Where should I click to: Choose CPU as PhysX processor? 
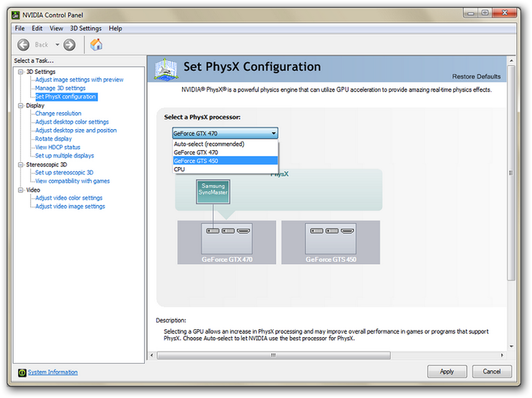click(225, 169)
